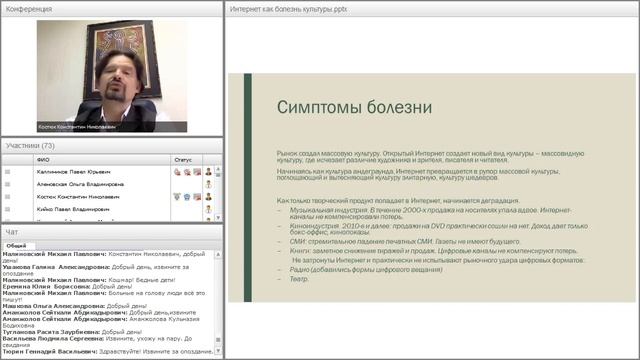Click slide bullet starting with Книги
The image size is (640, 360).
433,251
